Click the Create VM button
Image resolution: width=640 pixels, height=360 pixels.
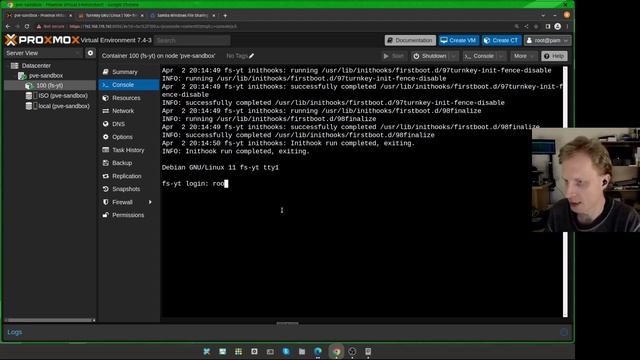[x=458, y=40]
